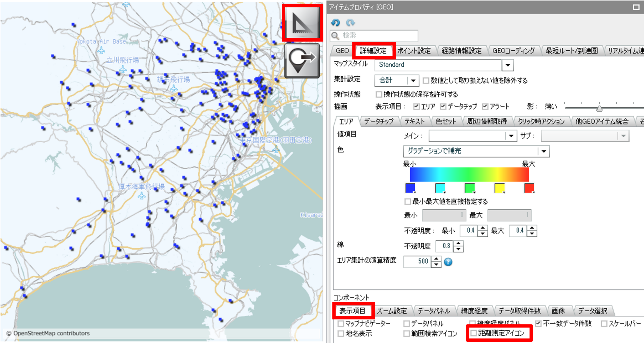Select the エリア sub-tab
644x343 pixels.
(x=346, y=121)
